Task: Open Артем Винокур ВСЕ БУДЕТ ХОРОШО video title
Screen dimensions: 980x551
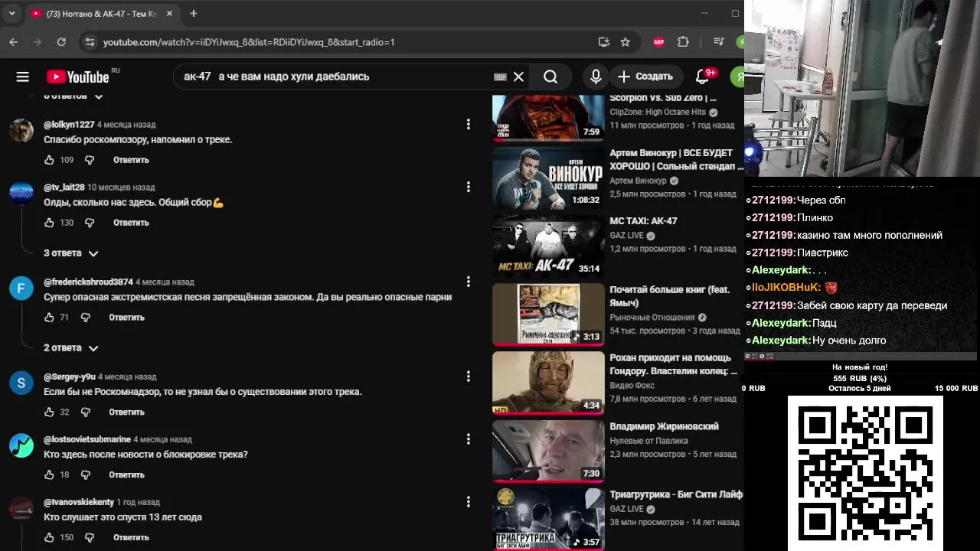Action: 676,159
